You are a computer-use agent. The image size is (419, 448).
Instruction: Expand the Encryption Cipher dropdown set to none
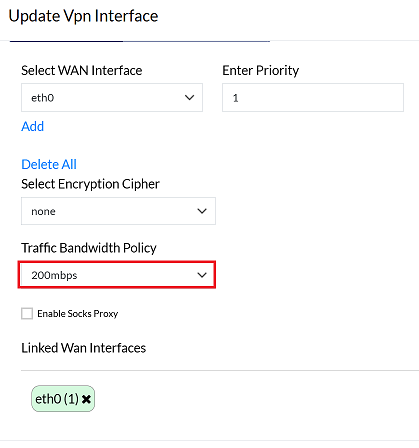tap(118, 211)
